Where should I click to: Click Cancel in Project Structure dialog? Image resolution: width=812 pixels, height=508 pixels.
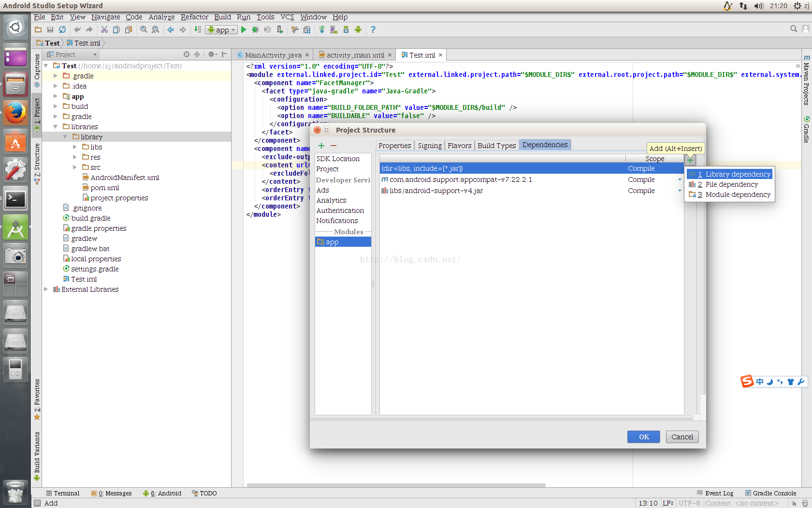tap(682, 437)
